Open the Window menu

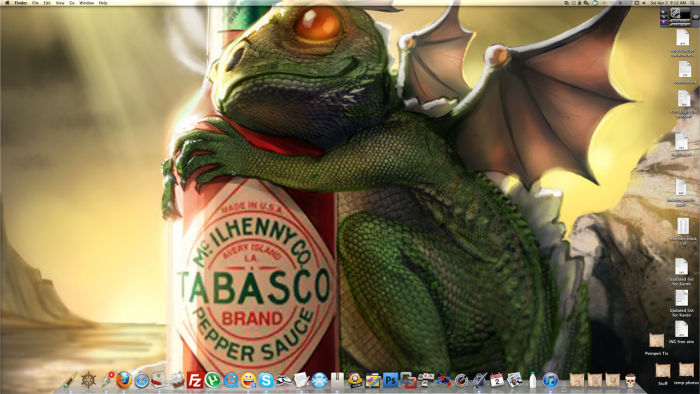87,3
